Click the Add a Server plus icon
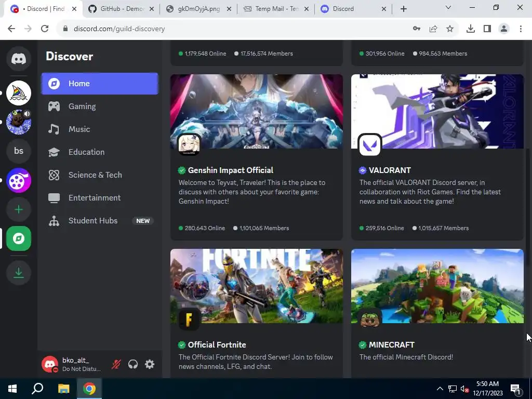 tap(19, 209)
